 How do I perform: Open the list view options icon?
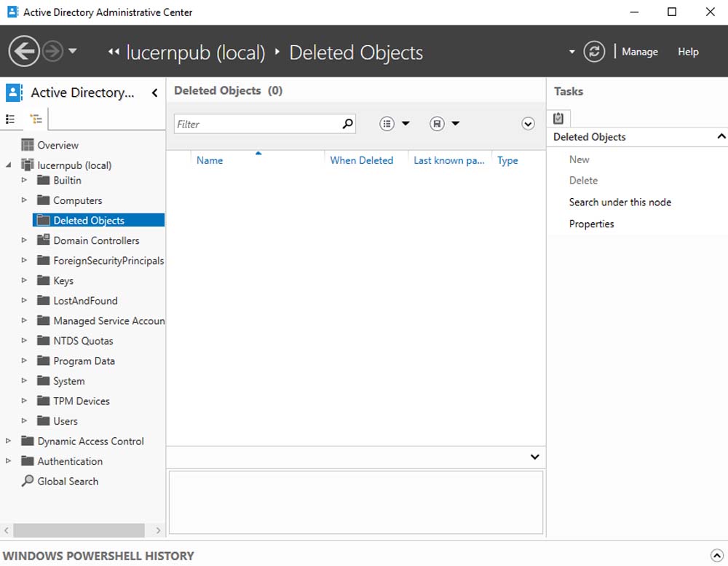(387, 124)
